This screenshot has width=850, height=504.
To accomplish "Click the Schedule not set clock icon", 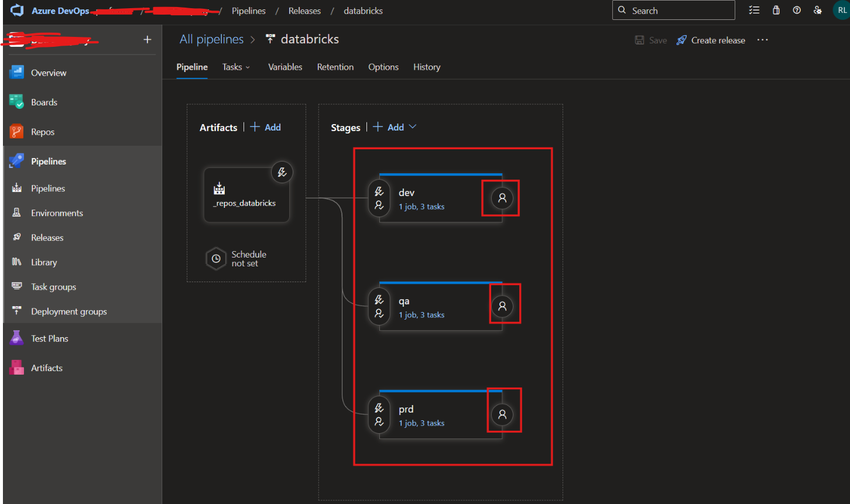I will pyautogui.click(x=216, y=259).
